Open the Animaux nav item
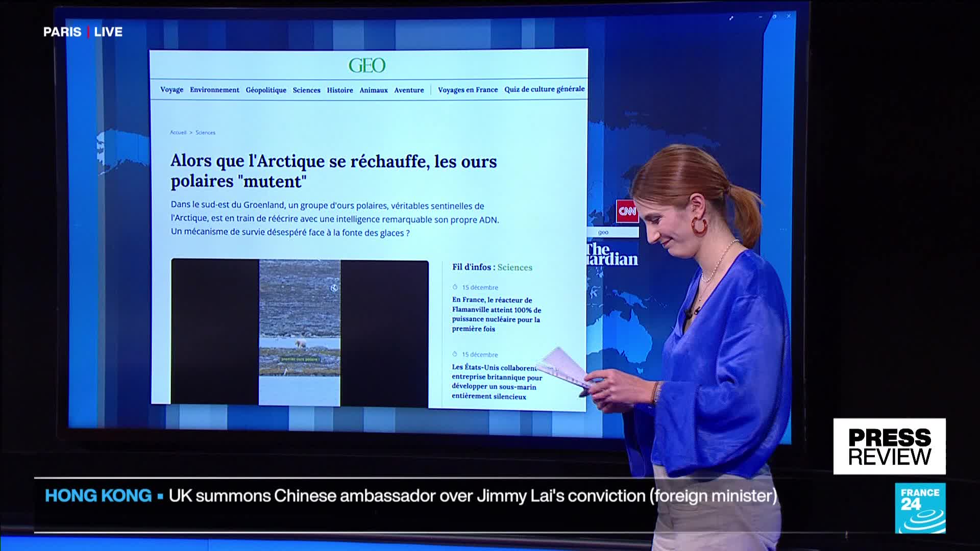The width and height of the screenshot is (980, 551). click(374, 90)
